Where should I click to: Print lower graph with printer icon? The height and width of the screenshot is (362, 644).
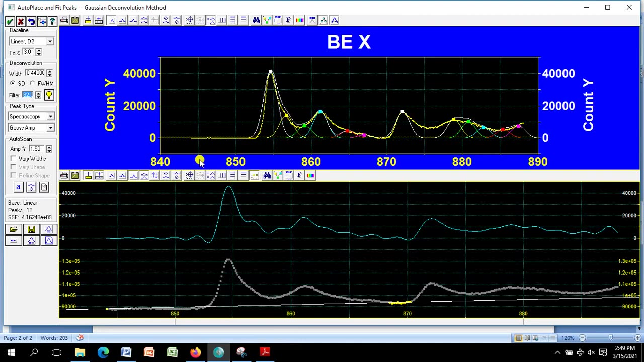(x=64, y=175)
